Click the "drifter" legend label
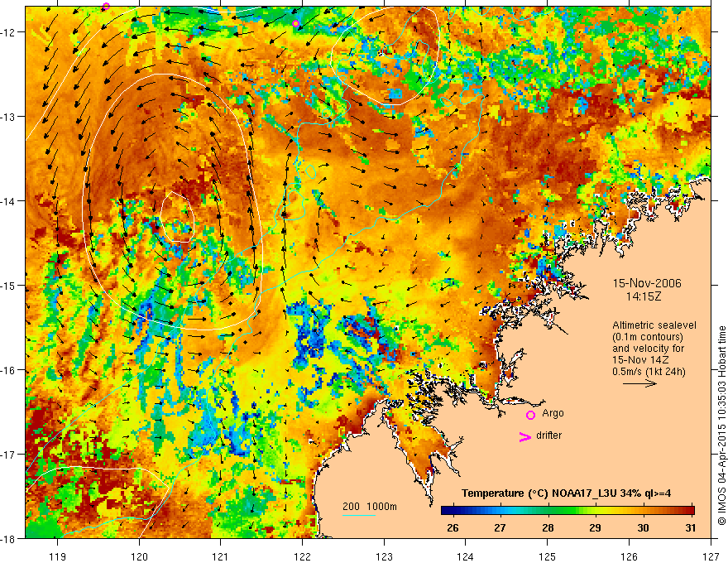 tap(548, 435)
